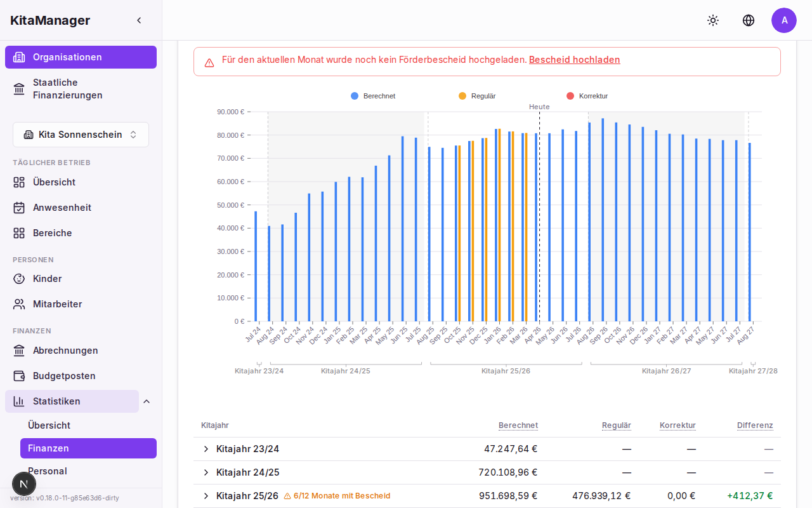Click the Anwesenheit calendar icon
This screenshot has width=812, height=508.
pos(19,208)
